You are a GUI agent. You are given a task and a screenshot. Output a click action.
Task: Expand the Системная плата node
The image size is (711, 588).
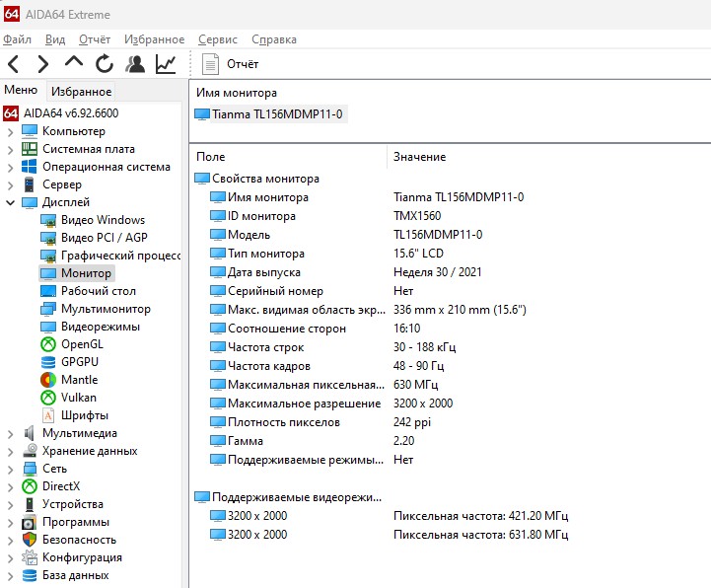(x=11, y=150)
